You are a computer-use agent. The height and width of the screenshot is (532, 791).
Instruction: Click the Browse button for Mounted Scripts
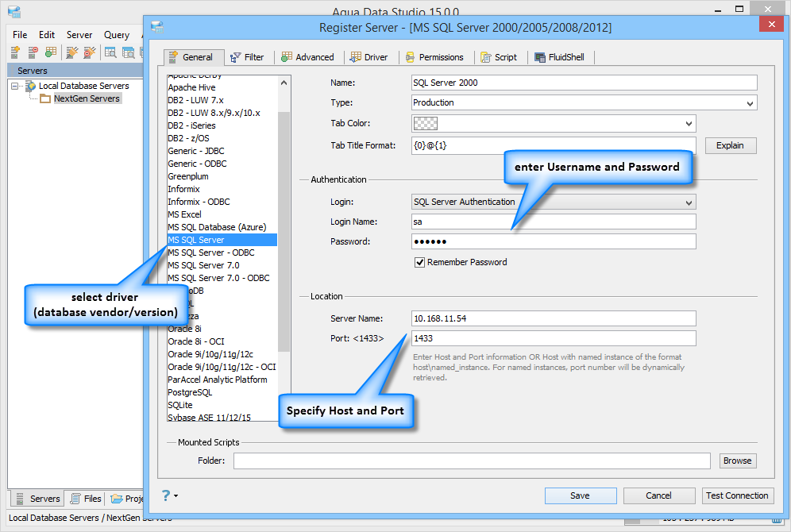tap(738, 461)
